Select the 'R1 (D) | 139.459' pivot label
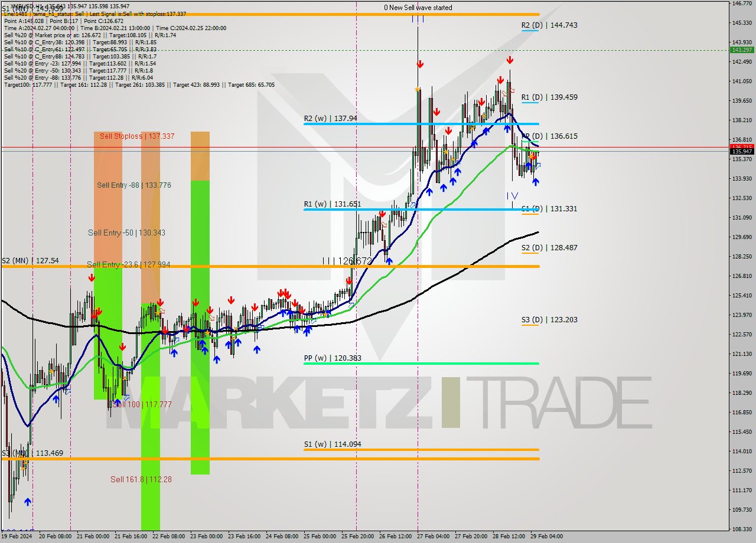 click(x=549, y=97)
